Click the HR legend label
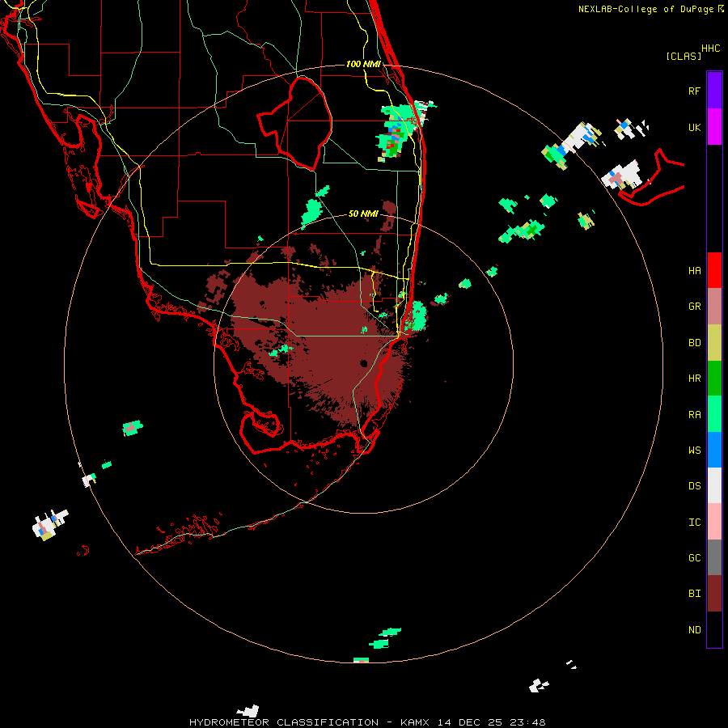The width and height of the screenshot is (728, 728). (694, 379)
